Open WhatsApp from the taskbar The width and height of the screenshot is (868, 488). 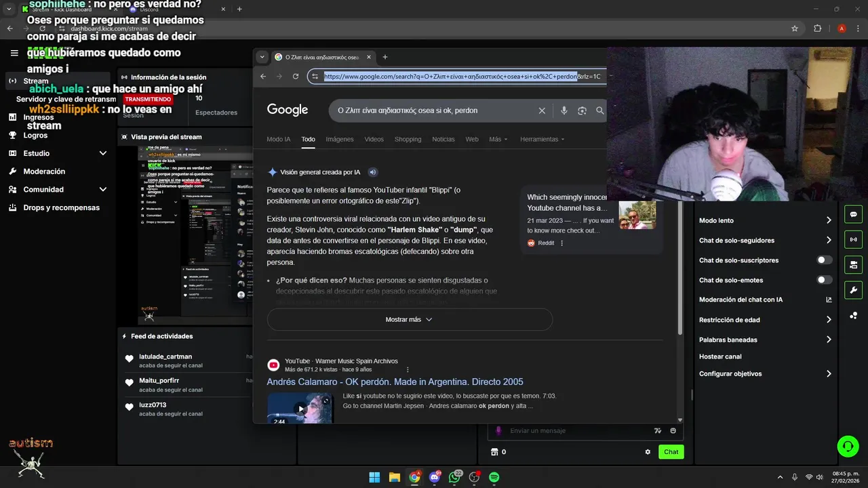[454, 477]
